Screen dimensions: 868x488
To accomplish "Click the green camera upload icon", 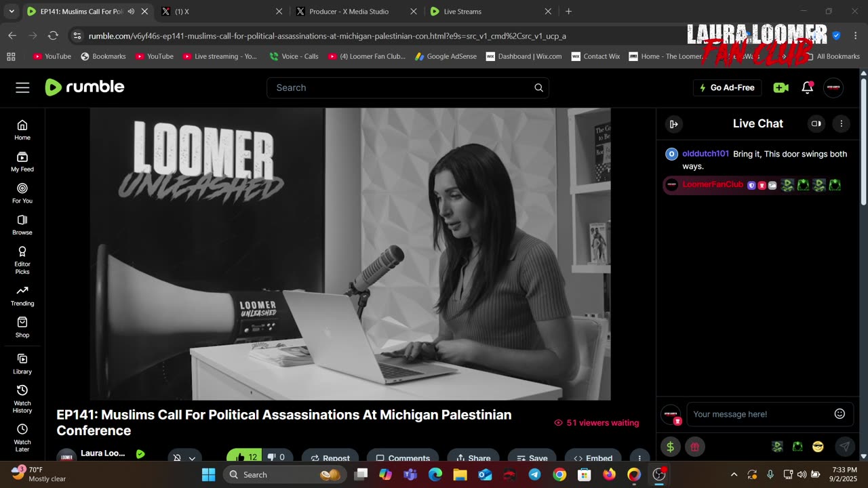I will click(781, 87).
